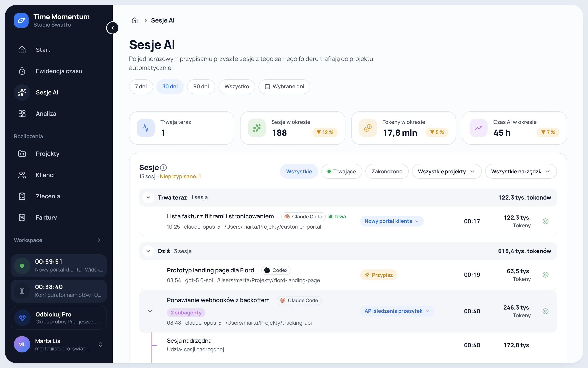Open Wybrane dni date picker
588x368 pixels.
point(285,87)
